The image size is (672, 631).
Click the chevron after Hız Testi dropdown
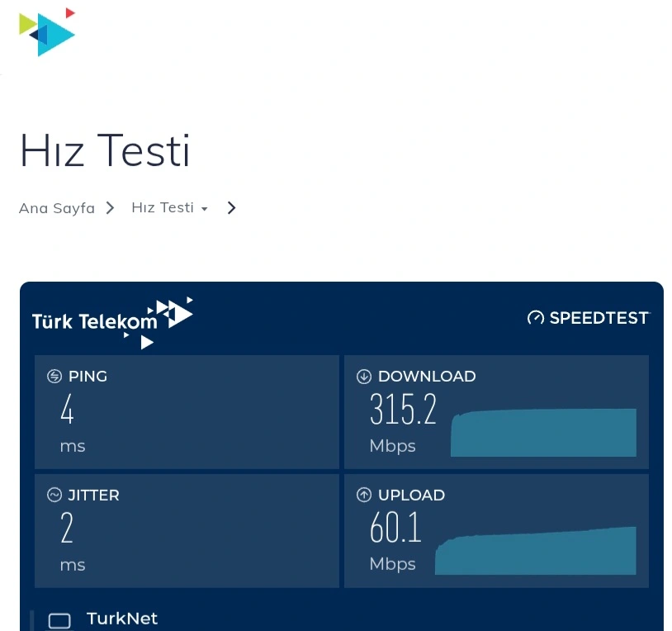coord(231,208)
